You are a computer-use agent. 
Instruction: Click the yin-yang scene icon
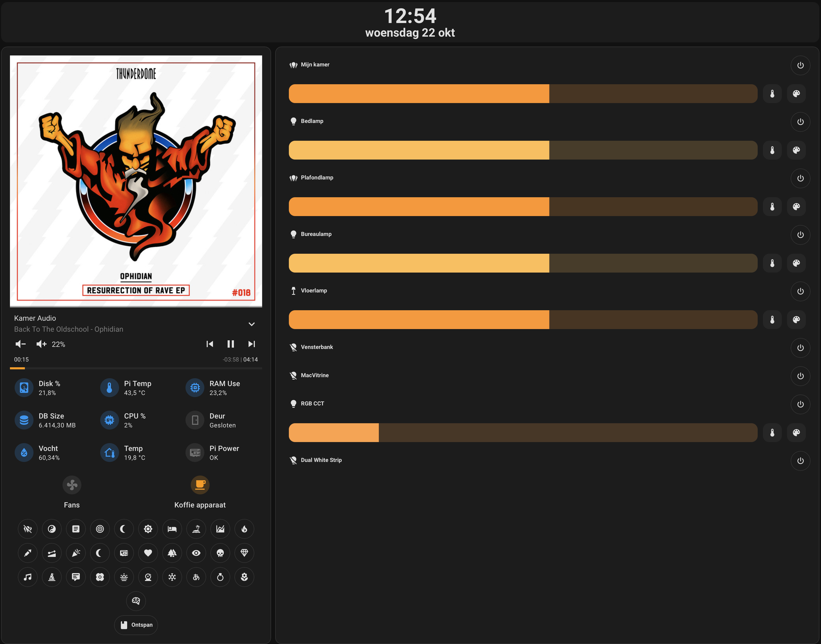click(52, 529)
